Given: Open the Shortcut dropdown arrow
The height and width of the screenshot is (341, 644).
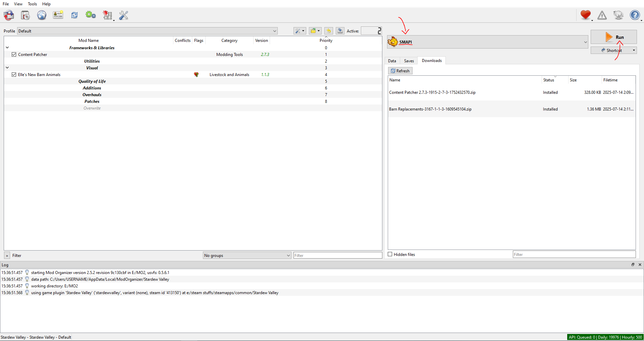Looking at the screenshot, I should click(x=634, y=50).
